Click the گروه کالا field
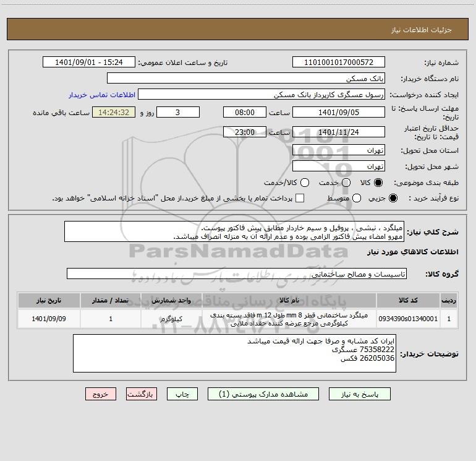 pos(236,274)
